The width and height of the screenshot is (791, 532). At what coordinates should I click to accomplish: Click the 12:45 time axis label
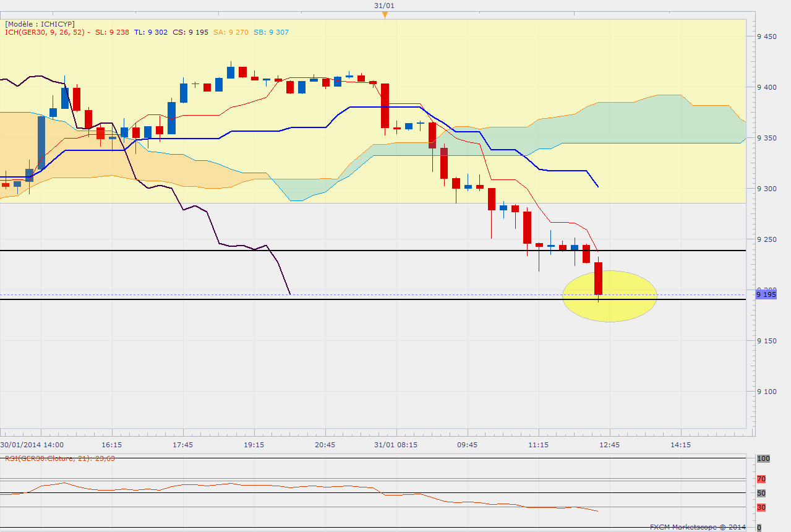[x=610, y=445]
